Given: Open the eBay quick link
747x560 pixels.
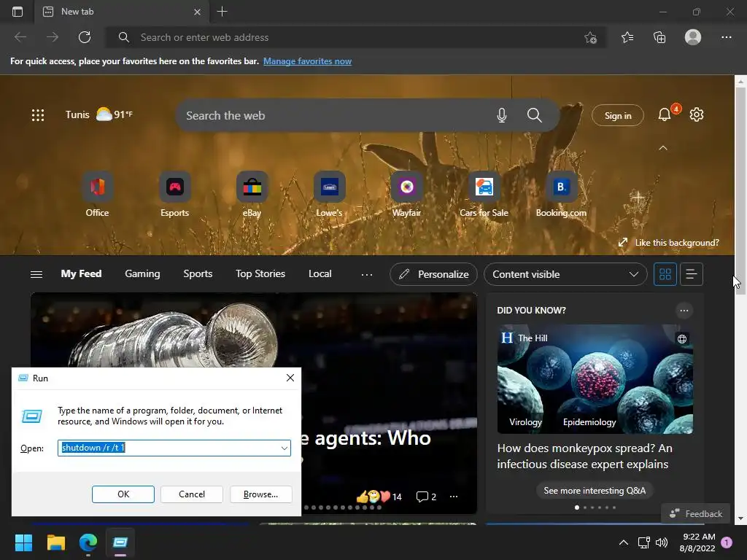Looking at the screenshot, I should pyautogui.click(x=252, y=194).
